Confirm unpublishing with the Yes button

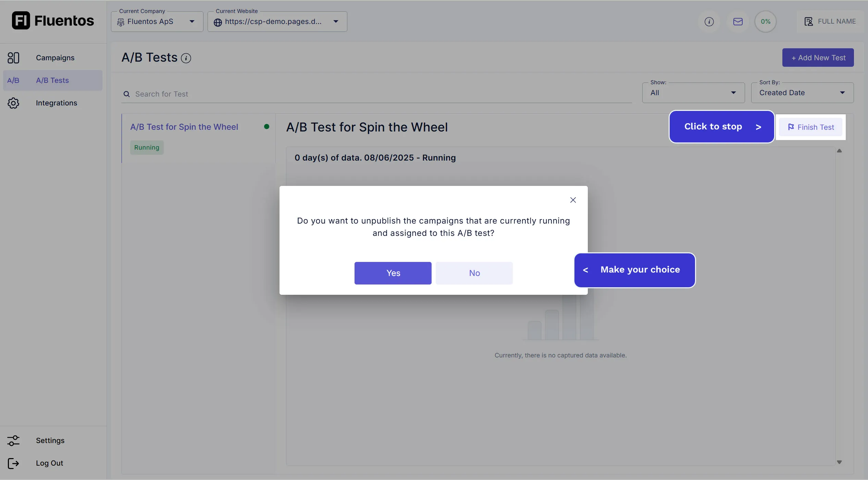[393, 273]
